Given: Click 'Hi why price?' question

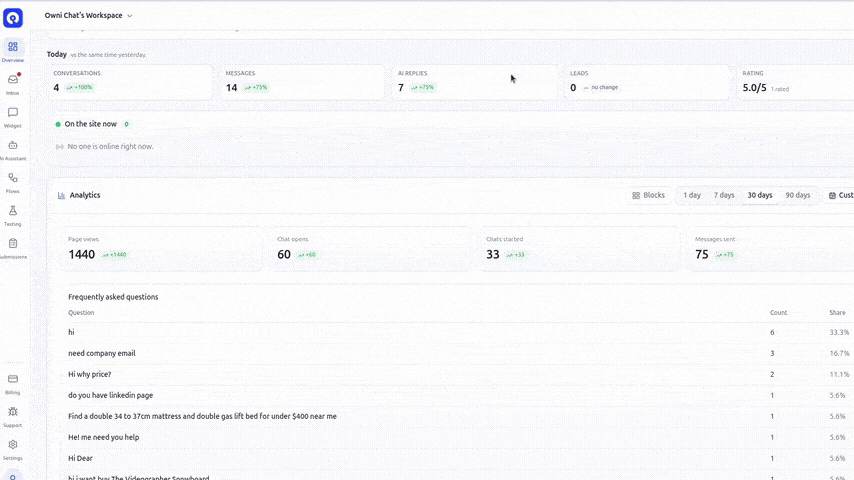Looking at the screenshot, I should click(89, 374).
